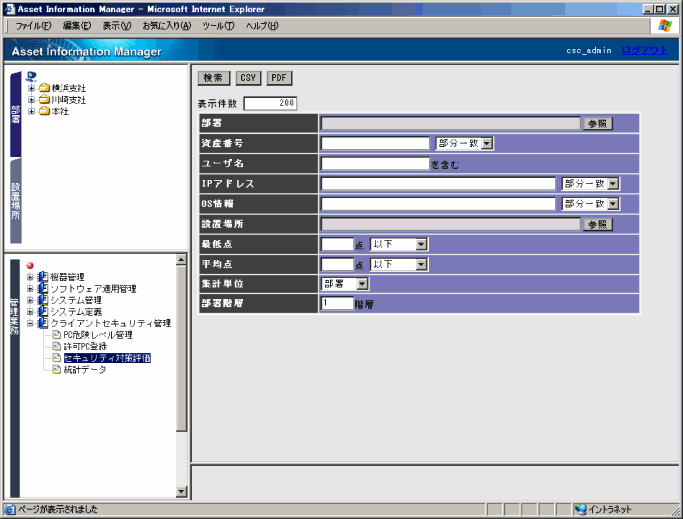Image resolution: width=683 pixels, height=519 pixels.
Task: Open the 集計単位 dropdown
Action: (x=362, y=284)
